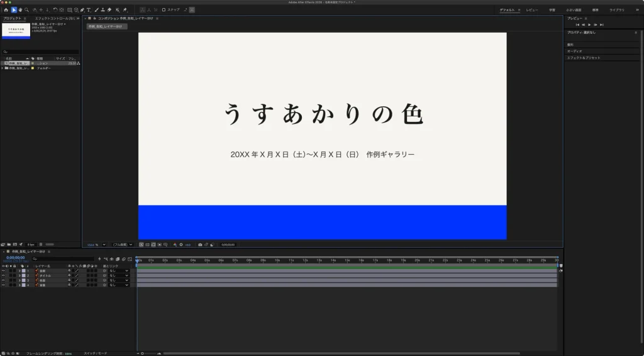Open the (フル画質) resolution dropdown
Screen dimensions: 644x356
(x=123, y=245)
